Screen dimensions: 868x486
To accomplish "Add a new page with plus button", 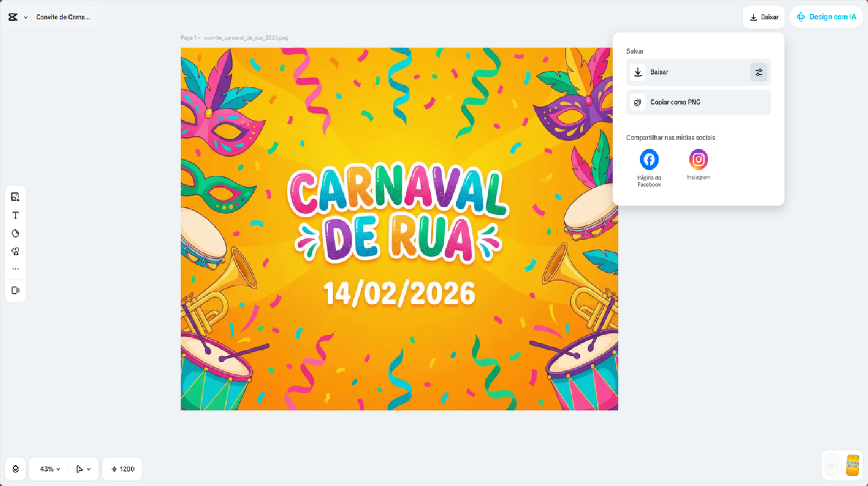I will coord(832,465).
